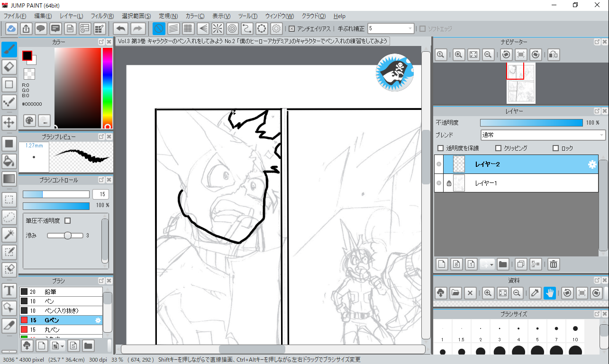Select the Eraser tool
The width and height of the screenshot is (609, 364).
(x=9, y=67)
